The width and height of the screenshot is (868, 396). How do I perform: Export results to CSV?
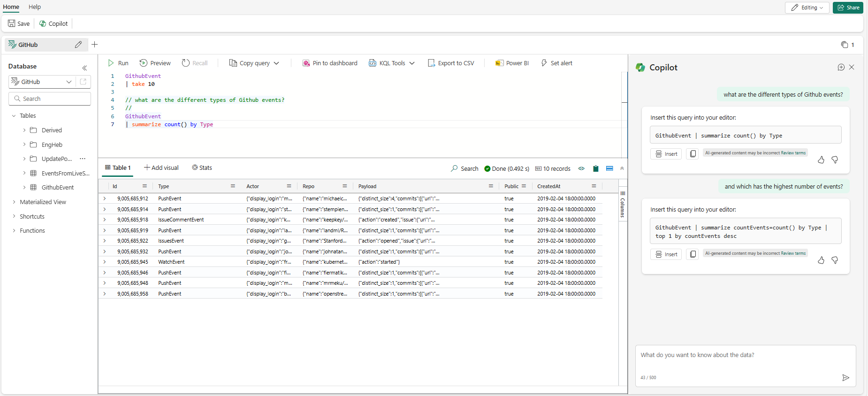[x=451, y=63]
